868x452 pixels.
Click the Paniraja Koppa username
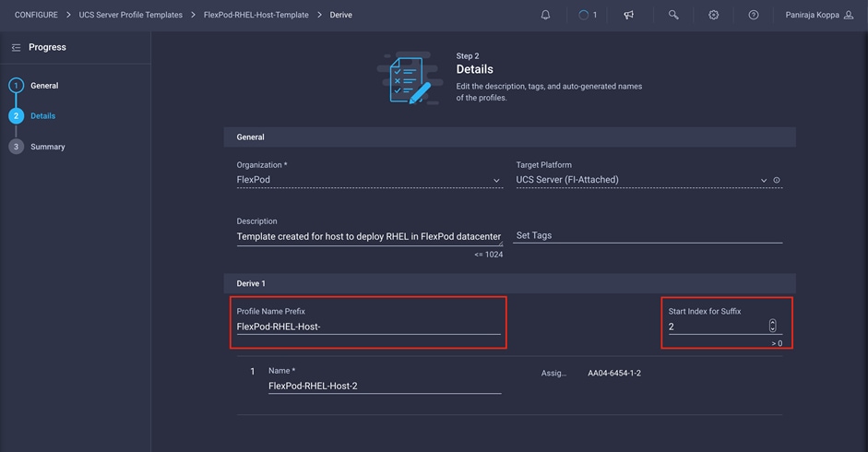click(x=812, y=15)
